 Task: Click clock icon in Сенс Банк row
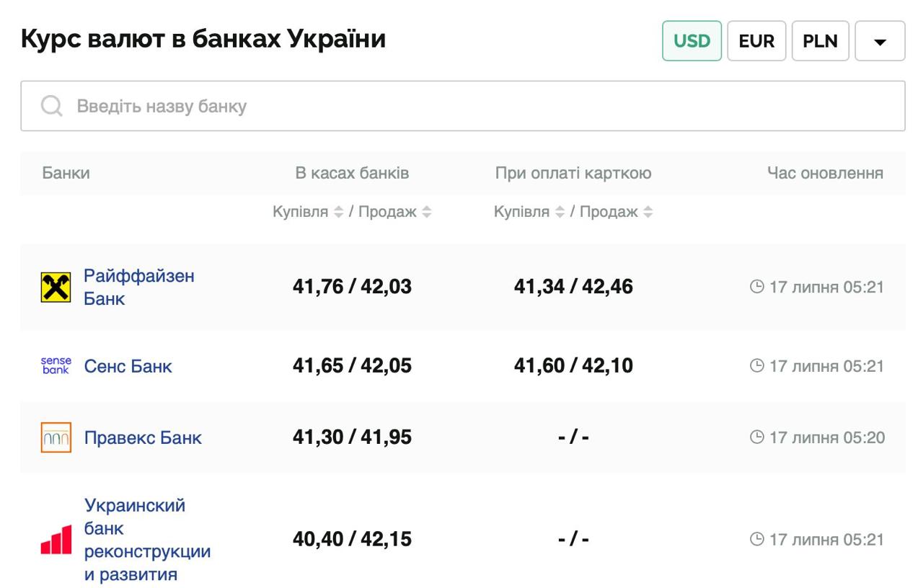point(756,366)
